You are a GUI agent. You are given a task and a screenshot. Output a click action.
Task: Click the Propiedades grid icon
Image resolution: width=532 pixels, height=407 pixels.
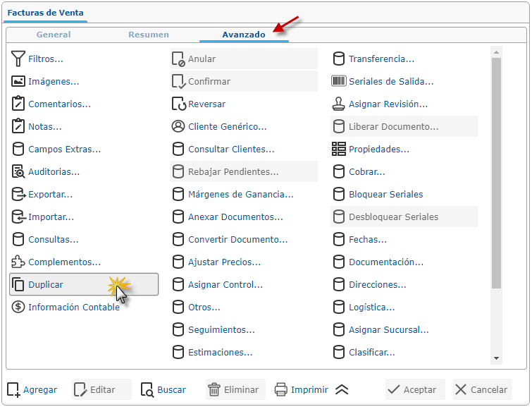pos(339,149)
